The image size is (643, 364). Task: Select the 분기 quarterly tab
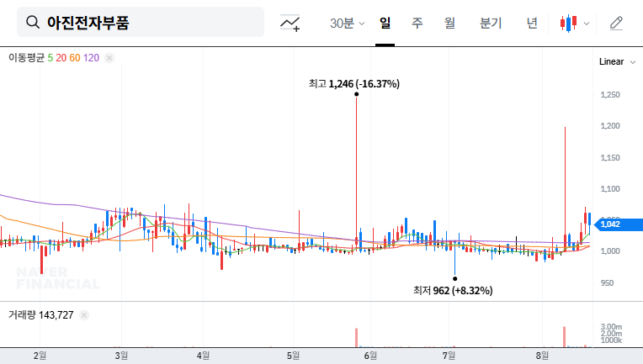[x=490, y=23]
